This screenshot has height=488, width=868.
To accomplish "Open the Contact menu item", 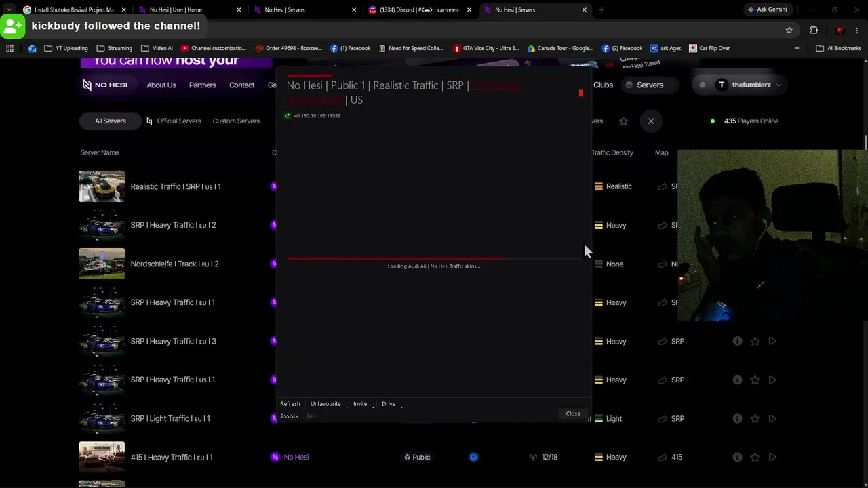I will coord(241,85).
